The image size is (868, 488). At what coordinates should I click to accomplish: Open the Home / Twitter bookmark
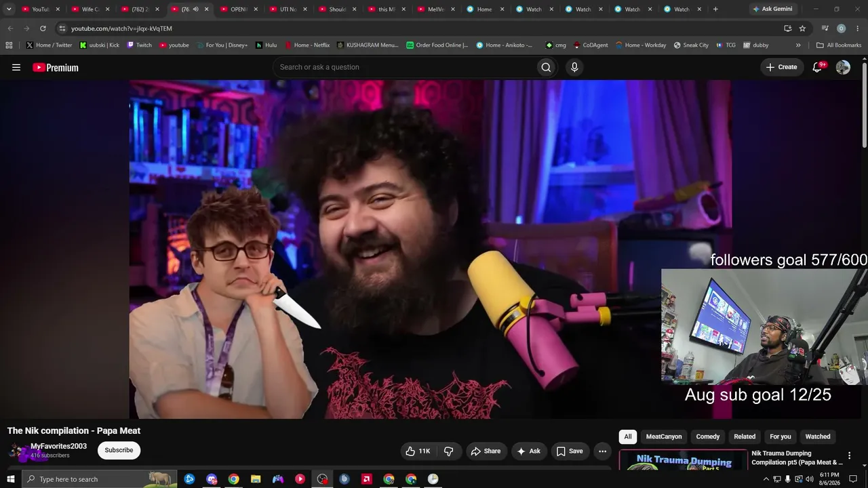click(x=49, y=45)
